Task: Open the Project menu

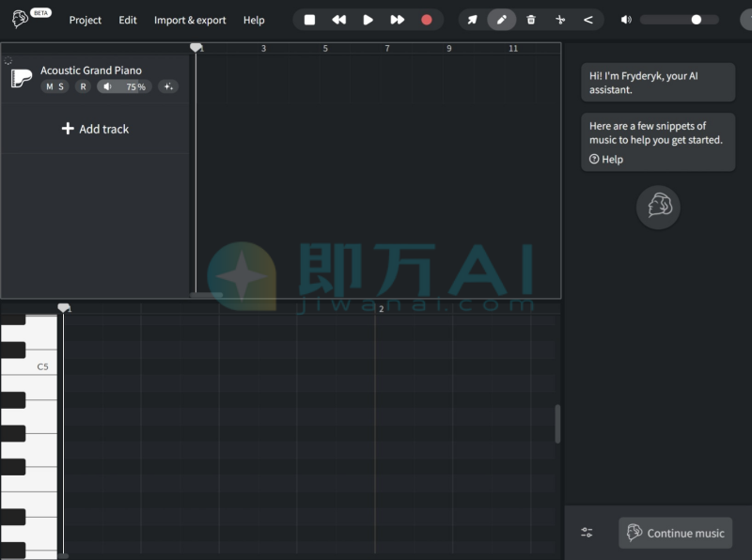Action: coord(85,20)
